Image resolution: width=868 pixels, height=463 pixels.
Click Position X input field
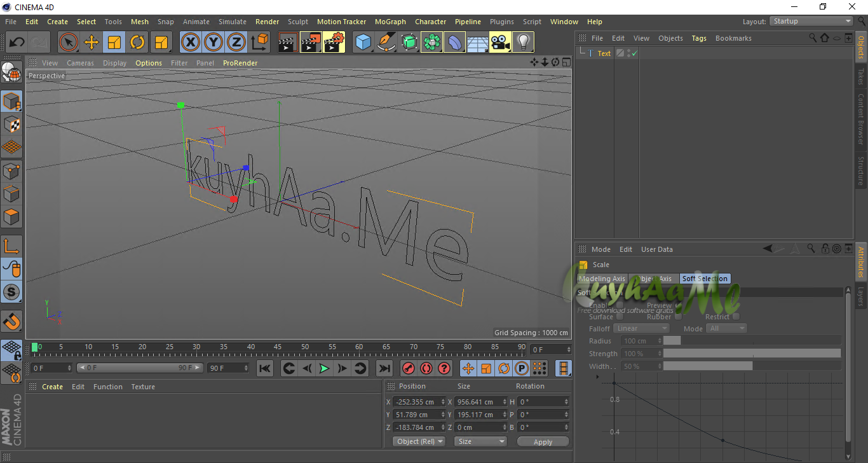pos(418,402)
